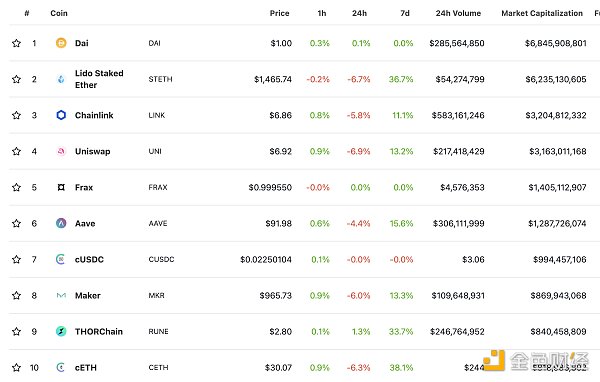Click the Lido Staked Ether logo
This screenshot has height=382, width=600.
(x=61, y=79)
